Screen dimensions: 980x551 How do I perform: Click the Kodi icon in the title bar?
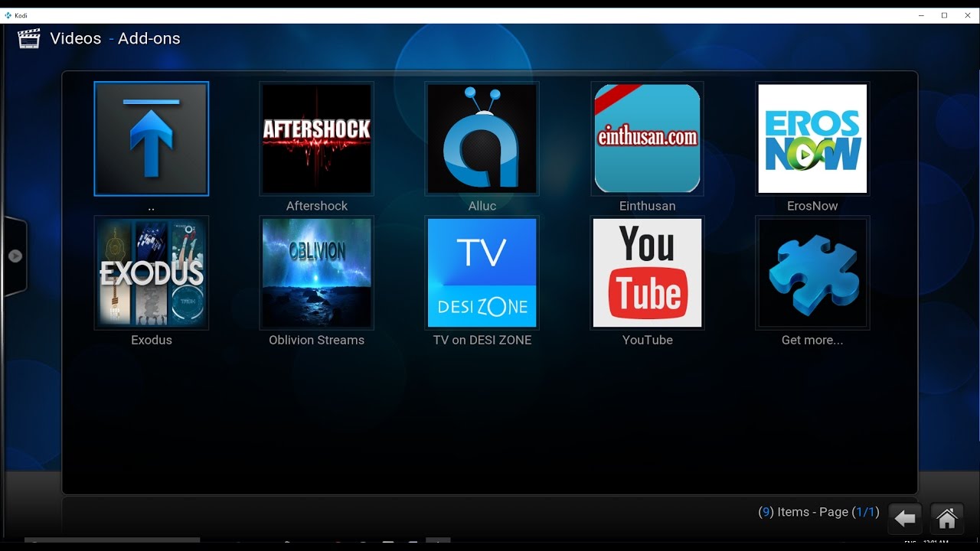[8, 15]
